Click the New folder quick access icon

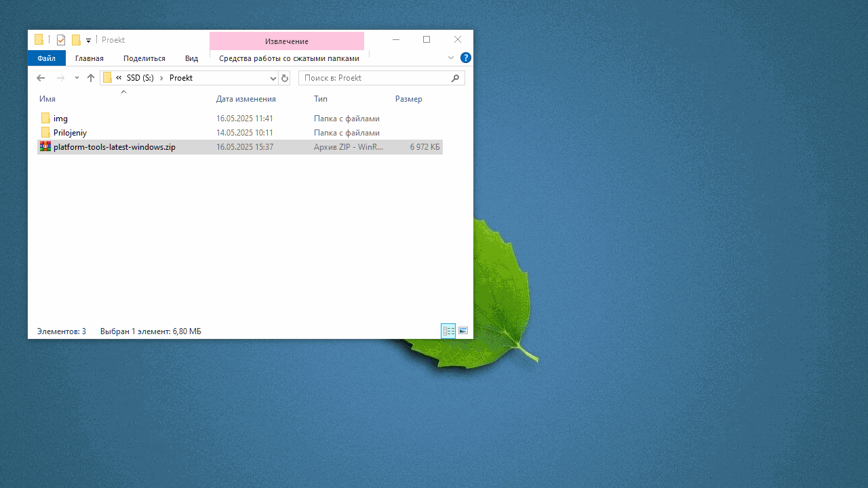pos(76,40)
